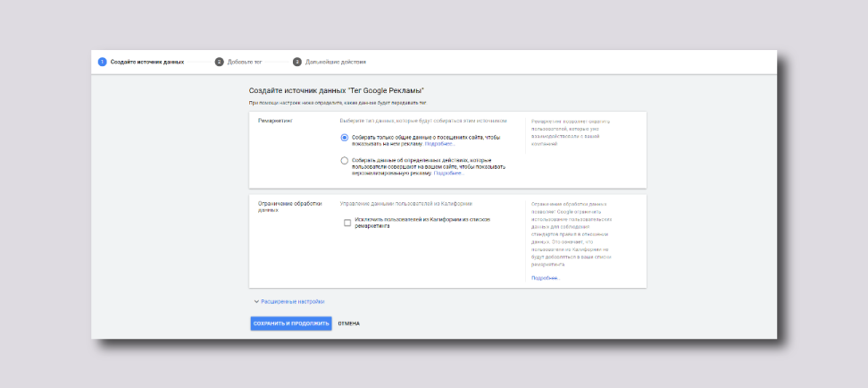This screenshot has width=868, height=388.
Task: Open Подробнее link under second radio option
Action: pyautogui.click(x=448, y=173)
